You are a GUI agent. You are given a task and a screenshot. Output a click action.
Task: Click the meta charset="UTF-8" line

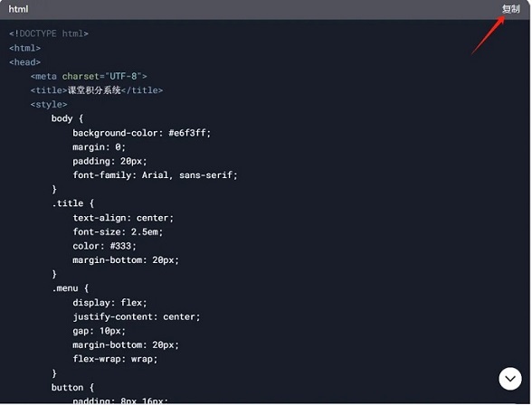click(x=89, y=76)
